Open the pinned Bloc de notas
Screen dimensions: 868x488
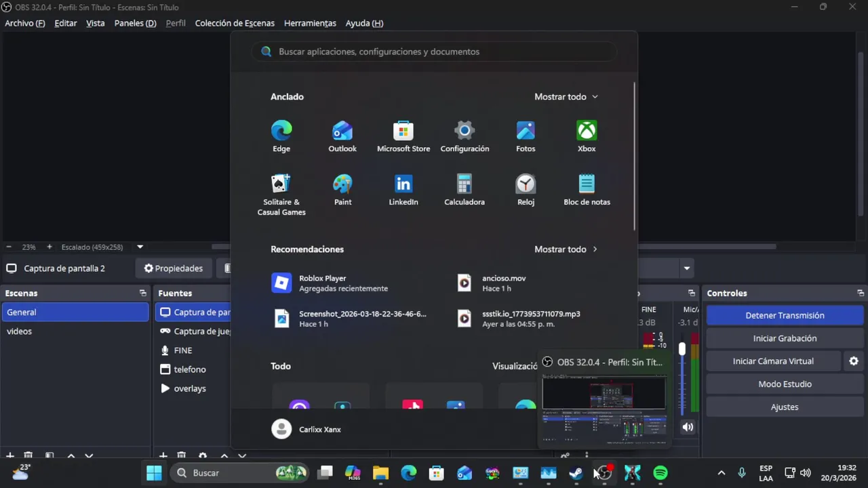pos(587,190)
